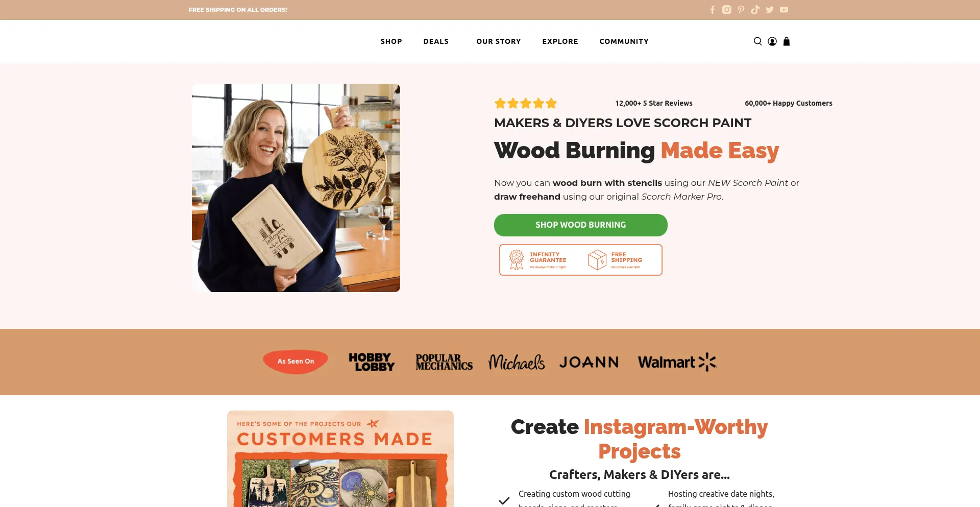Open the TikTok social icon

click(x=755, y=10)
